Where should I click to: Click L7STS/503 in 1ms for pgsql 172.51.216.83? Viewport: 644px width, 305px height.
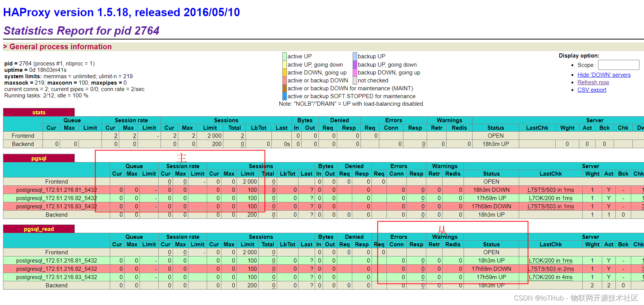coord(550,206)
